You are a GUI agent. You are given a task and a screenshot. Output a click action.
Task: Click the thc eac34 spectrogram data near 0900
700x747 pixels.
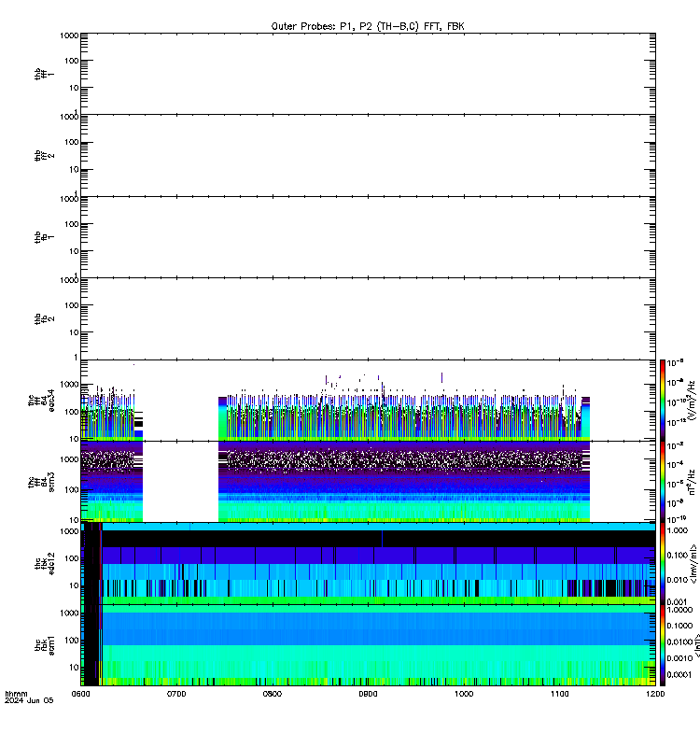pyautogui.click(x=368, y=415)
